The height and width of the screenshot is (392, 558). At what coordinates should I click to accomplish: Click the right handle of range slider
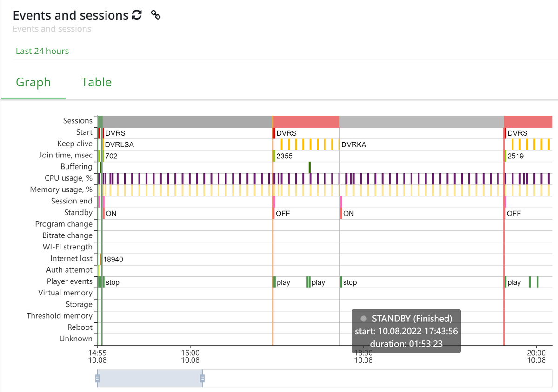202,378
